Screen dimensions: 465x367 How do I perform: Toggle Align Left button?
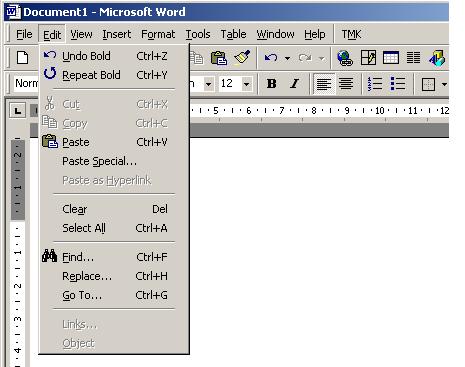coord(324,84)
